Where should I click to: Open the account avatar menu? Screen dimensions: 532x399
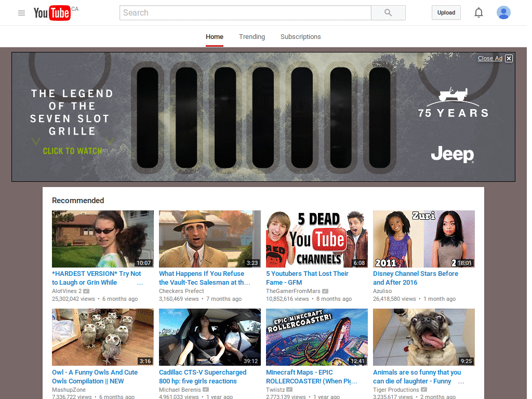pyautogui.click(x=503, y=12)
